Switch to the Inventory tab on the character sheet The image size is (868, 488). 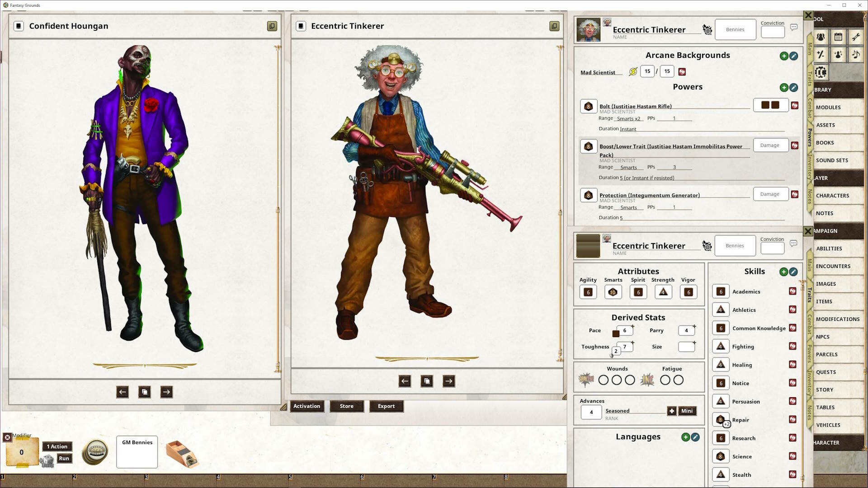coord(809,382)
